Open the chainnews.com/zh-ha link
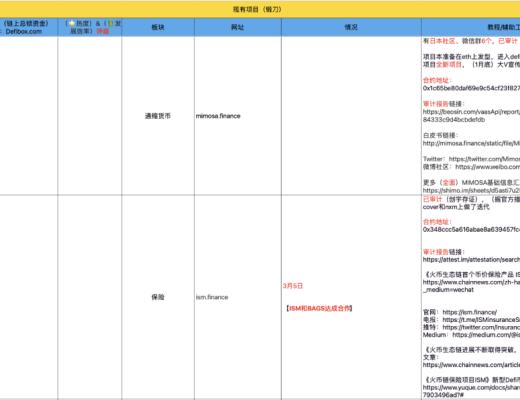 pos(471,286)
